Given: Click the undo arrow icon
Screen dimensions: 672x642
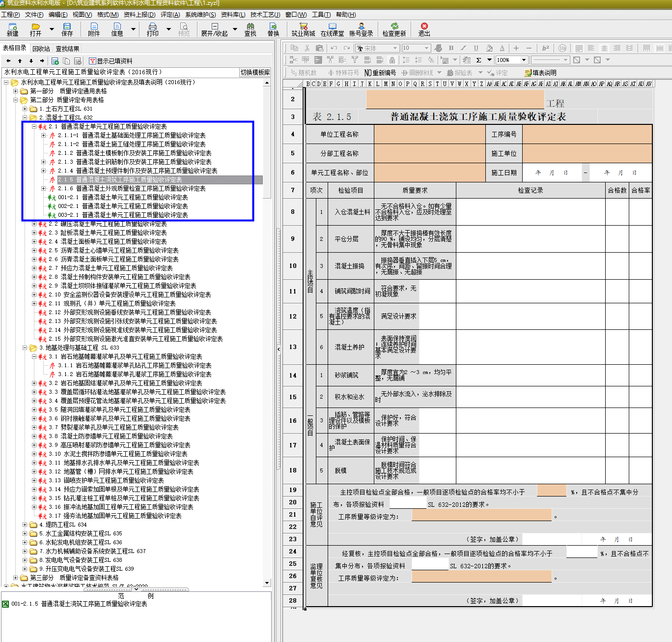Looking at the screenshot, I should pyautogui.click(x=334, y=48).
